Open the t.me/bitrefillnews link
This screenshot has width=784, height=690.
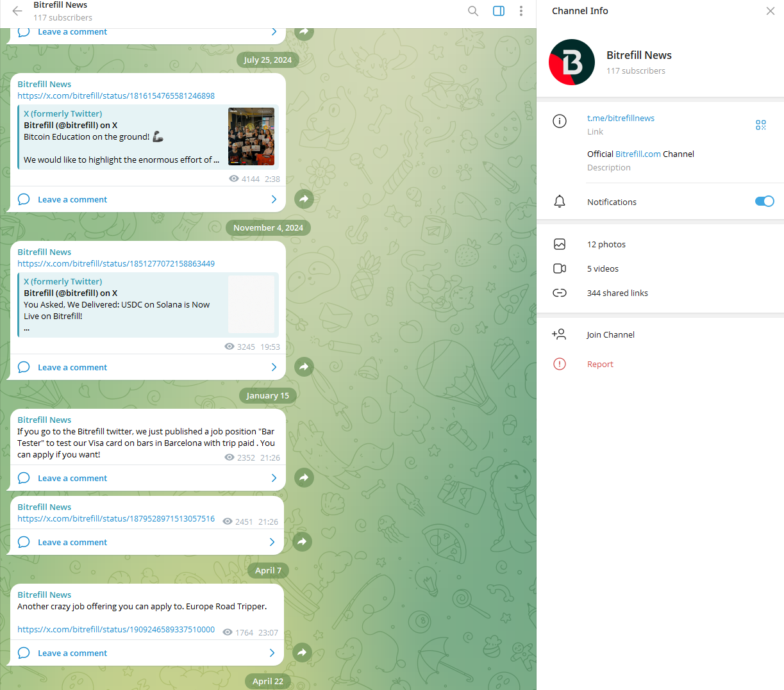coord(621,118)
